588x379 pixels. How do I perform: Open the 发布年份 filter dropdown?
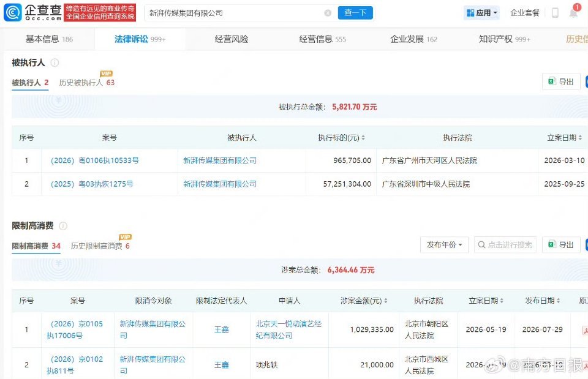445,245
